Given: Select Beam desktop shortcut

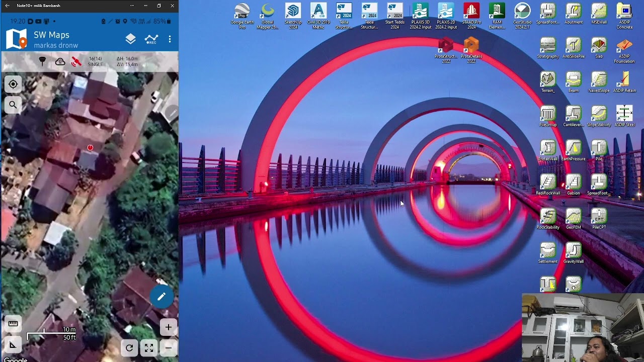Looking at the screenshot, I should [x=574, y=82].
